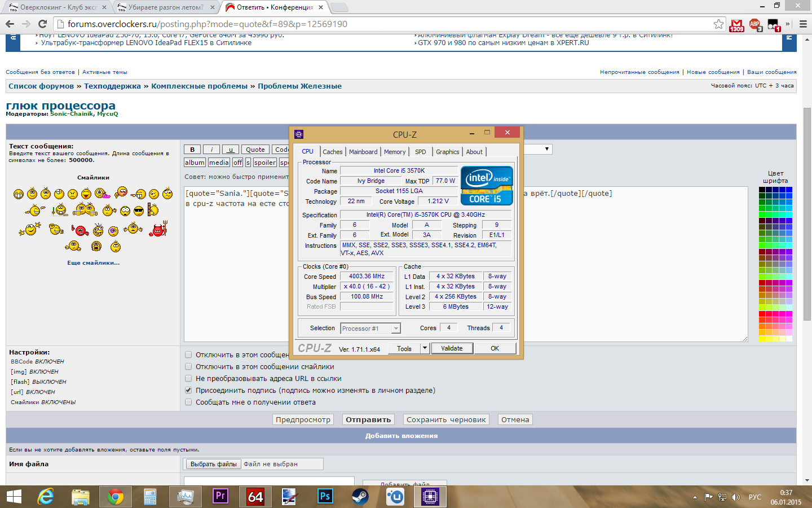Click the page vertical scrollbar thumb
Viewport: 812px width, 508px height.
807,214
